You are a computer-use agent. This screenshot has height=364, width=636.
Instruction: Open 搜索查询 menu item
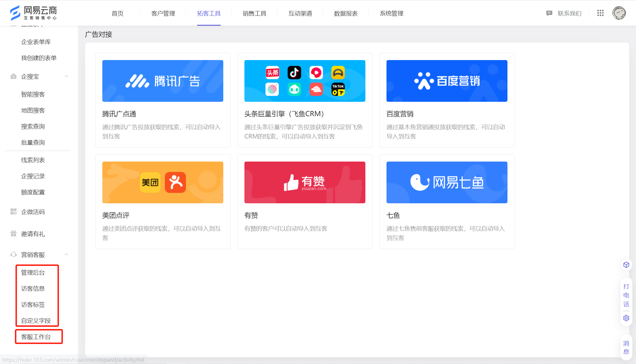33,126
